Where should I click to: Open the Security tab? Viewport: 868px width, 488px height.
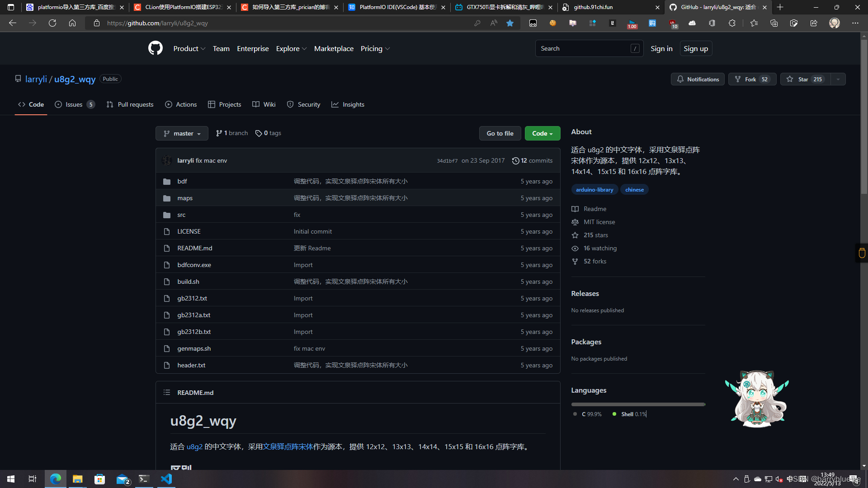[x=303, y=104]
